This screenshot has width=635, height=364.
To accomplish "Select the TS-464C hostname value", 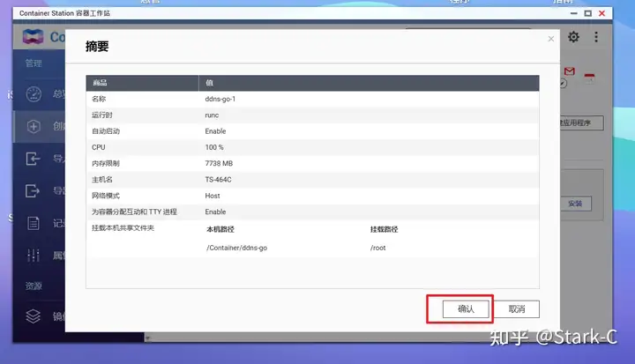I will pos(219,180).
